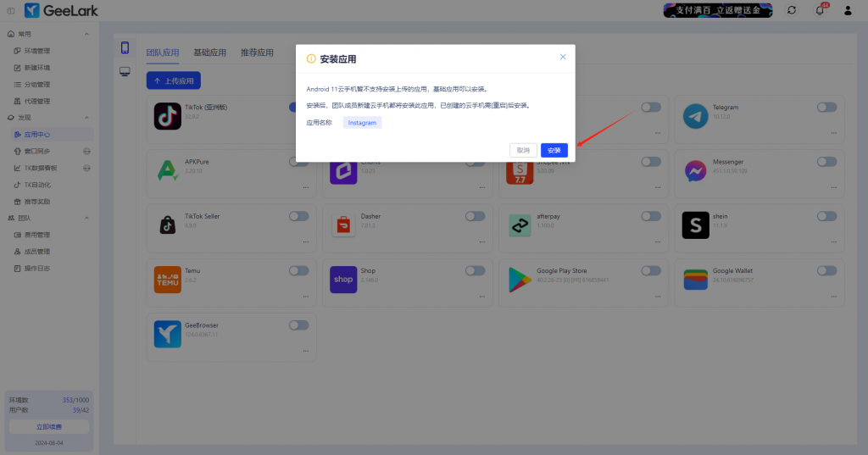The height and width of the screenshot is (455, 868).
Task: Collapse the 团队 sidebar section
Action: coord(87,218)
